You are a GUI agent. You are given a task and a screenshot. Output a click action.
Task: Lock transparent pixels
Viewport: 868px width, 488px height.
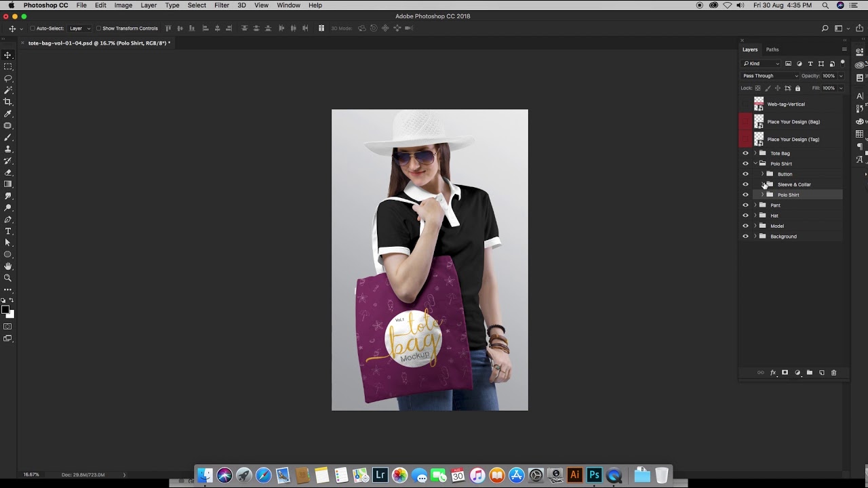tap(758, 88)
